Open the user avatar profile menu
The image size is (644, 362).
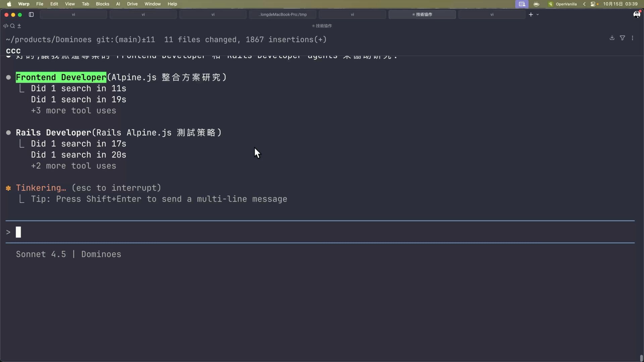(x=636, y=14)
